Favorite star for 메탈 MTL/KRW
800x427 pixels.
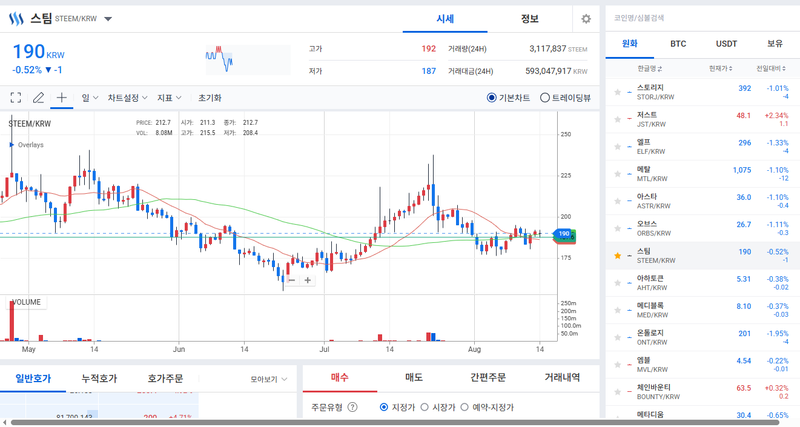[x=617, y=174]
